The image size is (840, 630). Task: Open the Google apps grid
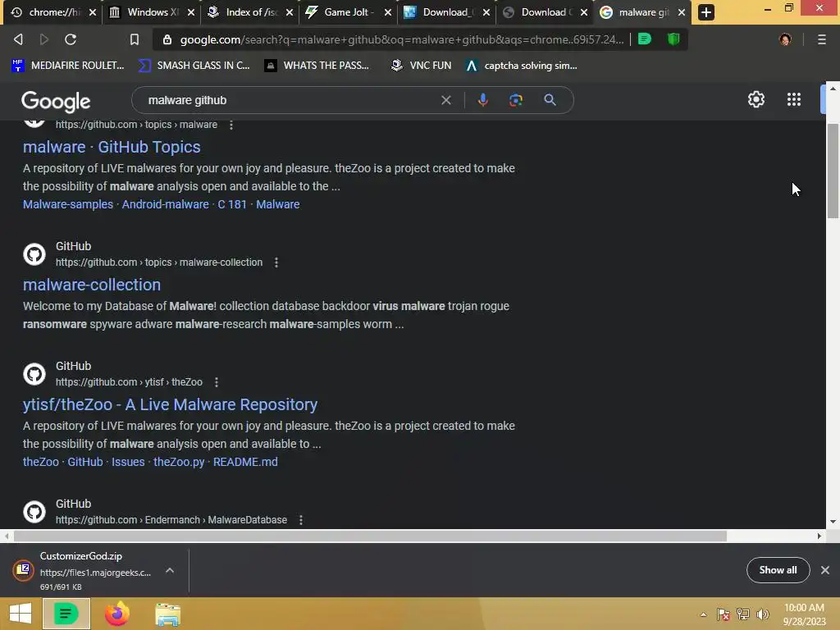(793, 99)
